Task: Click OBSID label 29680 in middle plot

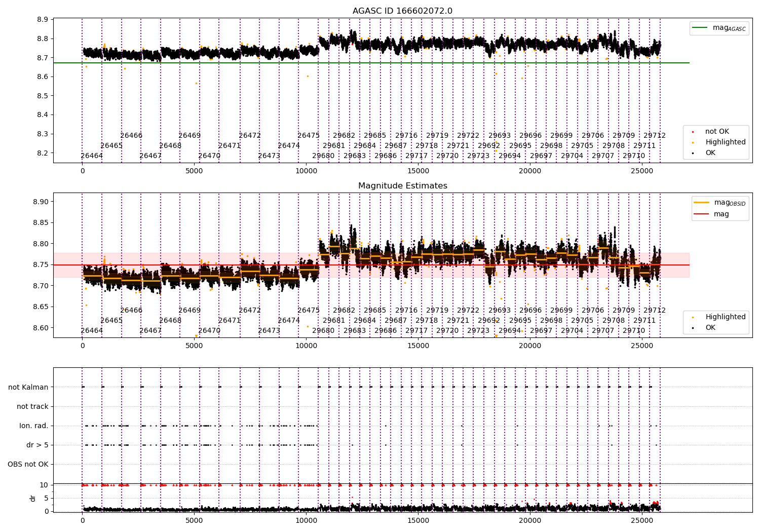Action: pyautogui.click(x=323, y=331)
